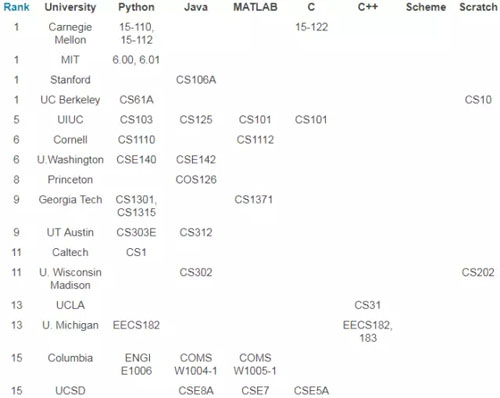Click UCLA's CS31 C++ course
Screen dimensions: 500x398
point(368,305)
